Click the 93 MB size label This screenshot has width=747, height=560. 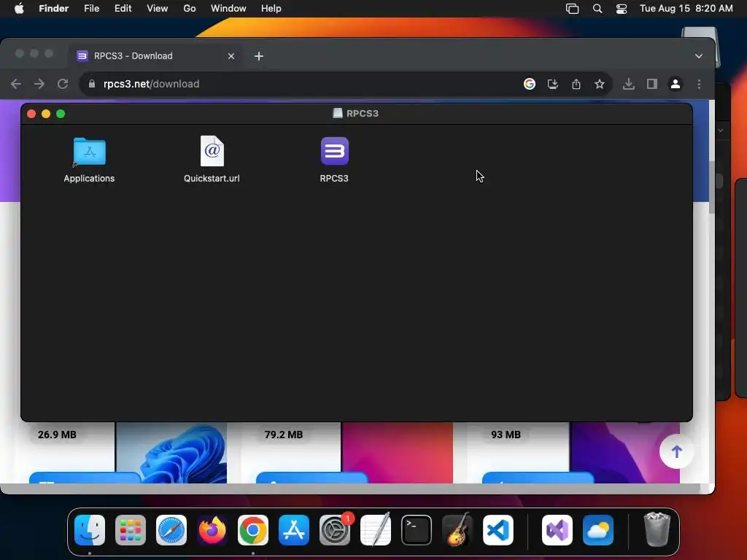click(506, 435)
